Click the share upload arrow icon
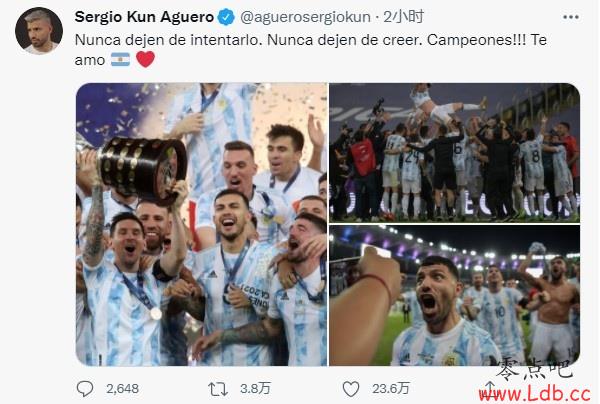 (489, 387)
